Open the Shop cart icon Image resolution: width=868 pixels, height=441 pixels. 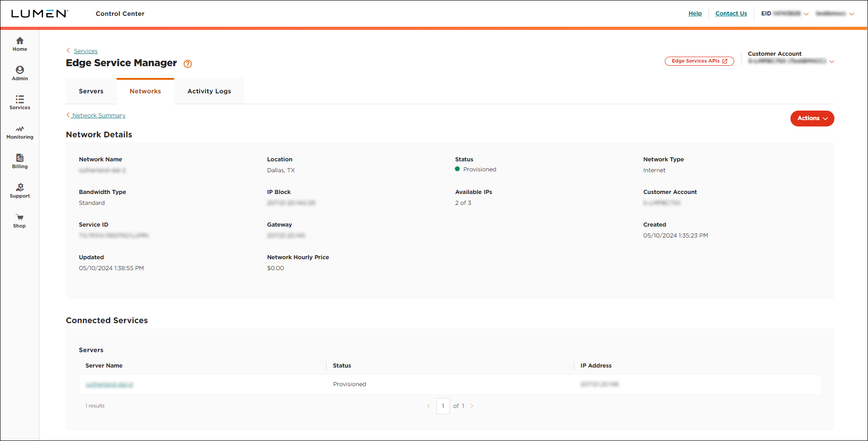[x=20, y=217]
